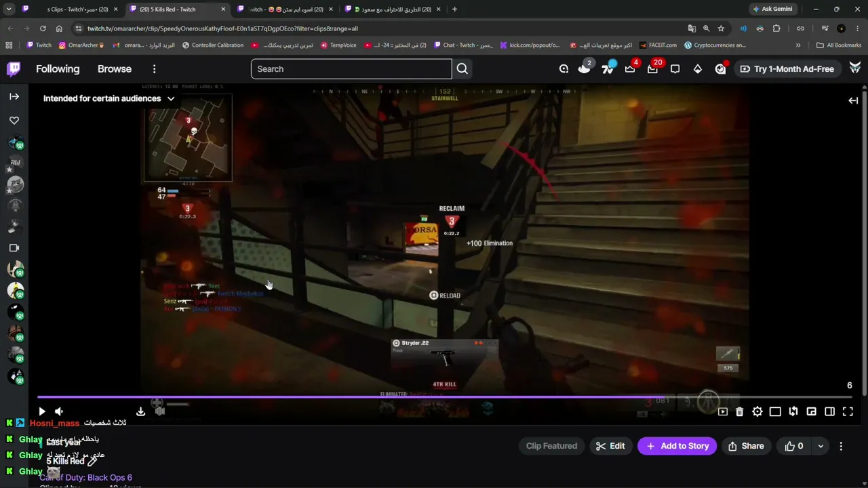Seek along the clip progress bar
Image resolution: width=868 pixels, height=488 pixels.
445,397
